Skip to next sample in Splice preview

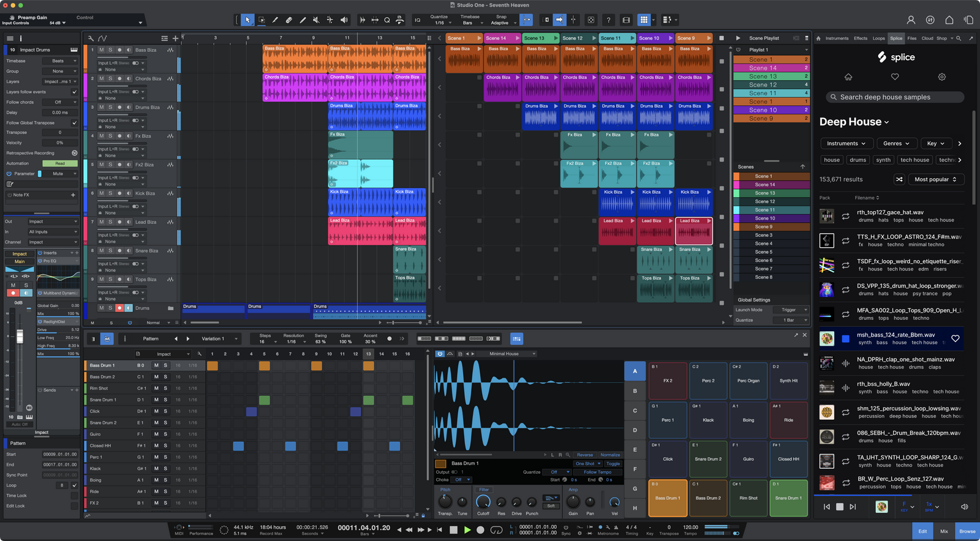pos(853,507)
